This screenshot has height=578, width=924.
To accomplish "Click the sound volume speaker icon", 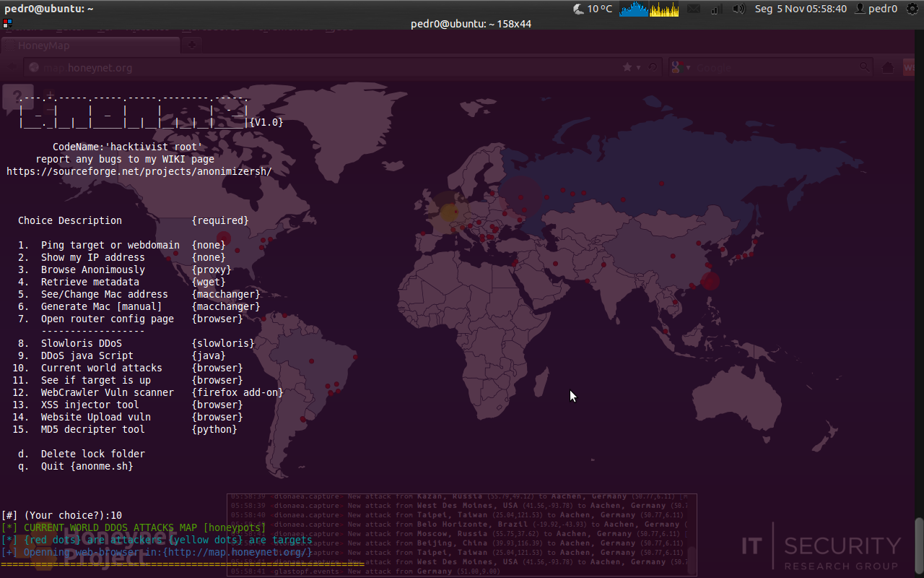I will pos(738,9).
